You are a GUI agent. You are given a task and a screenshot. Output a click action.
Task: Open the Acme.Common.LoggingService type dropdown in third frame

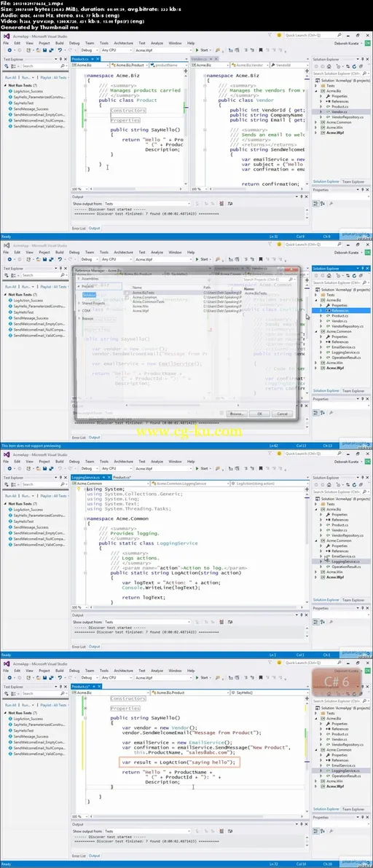190,484
